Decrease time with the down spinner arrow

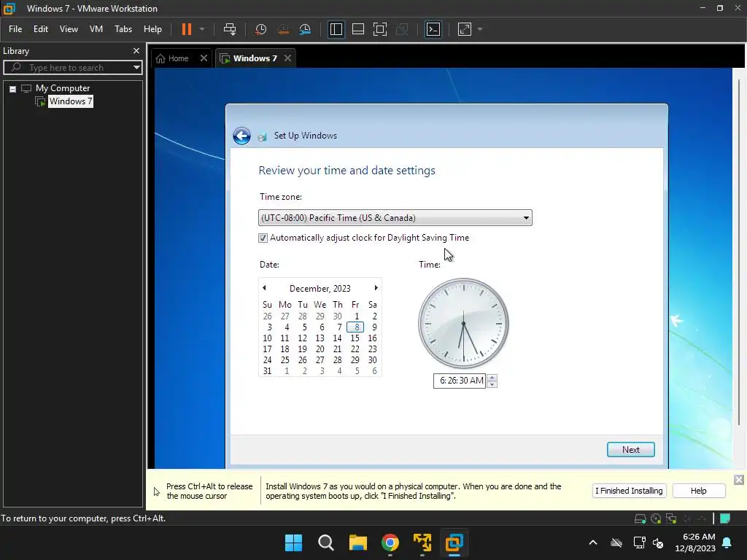[x=492, y=384]
